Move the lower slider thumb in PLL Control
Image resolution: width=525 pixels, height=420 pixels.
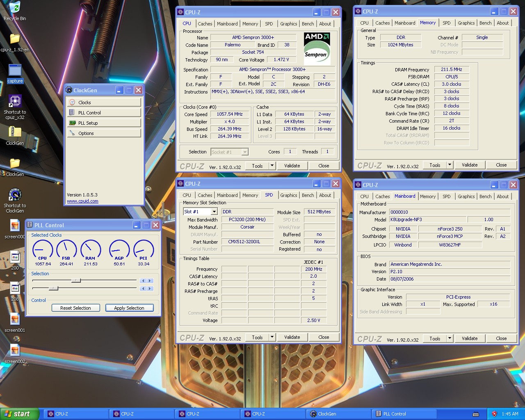[53, 288]
